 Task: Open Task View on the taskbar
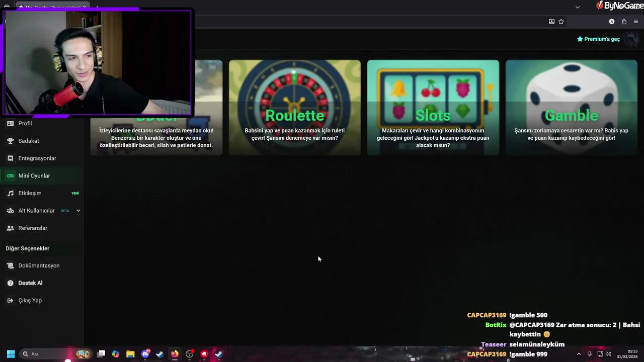pyautogui.click(x=101, y=354)
